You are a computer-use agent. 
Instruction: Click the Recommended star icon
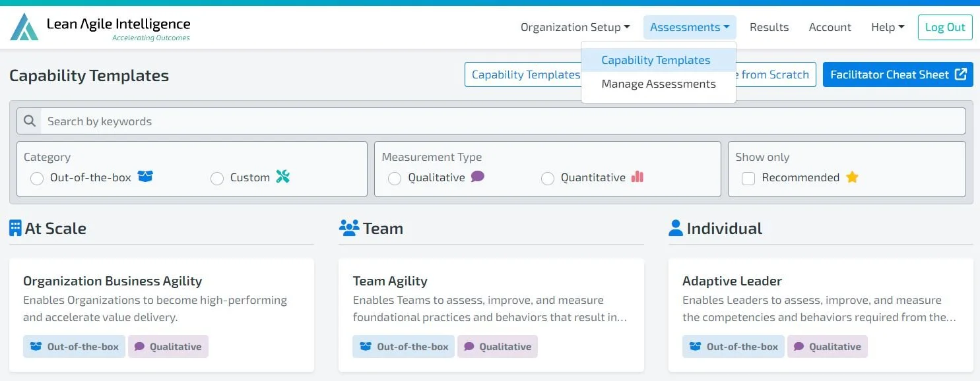pyautogui.click(x=853, y=177)
